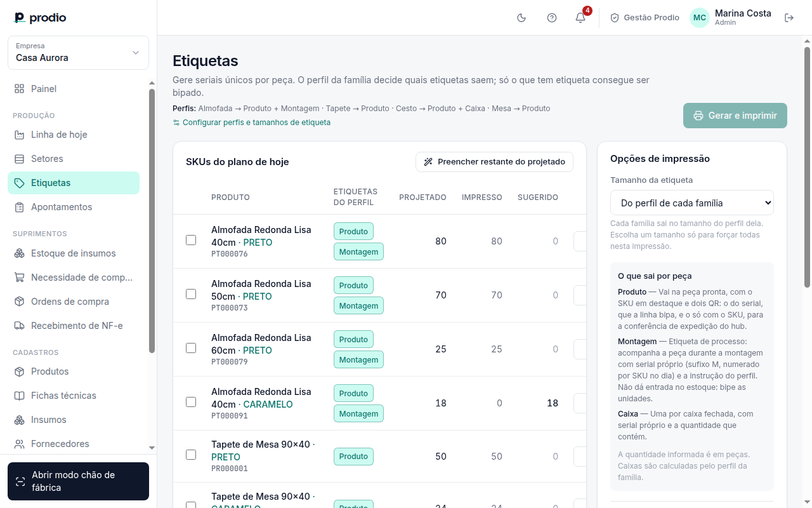
Task: Open the Fichas técnicas page
Action: [74, 396]
